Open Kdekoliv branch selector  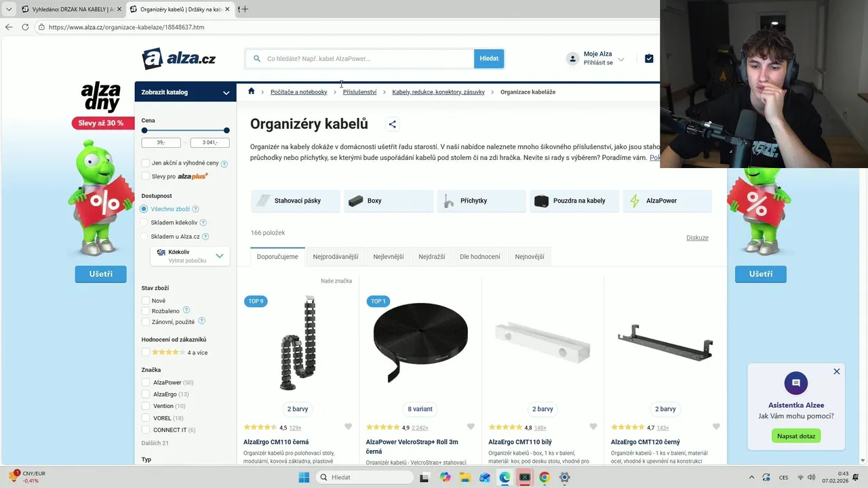tap(190, 256)
